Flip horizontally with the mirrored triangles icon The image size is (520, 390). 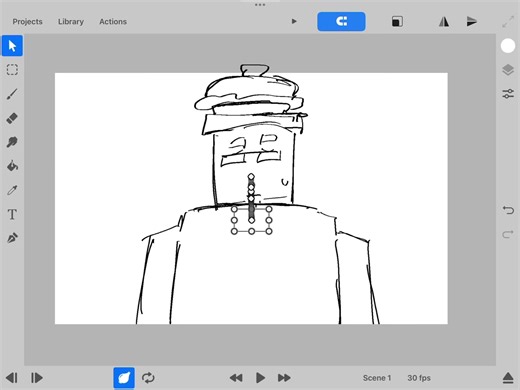tap(444, 22)
